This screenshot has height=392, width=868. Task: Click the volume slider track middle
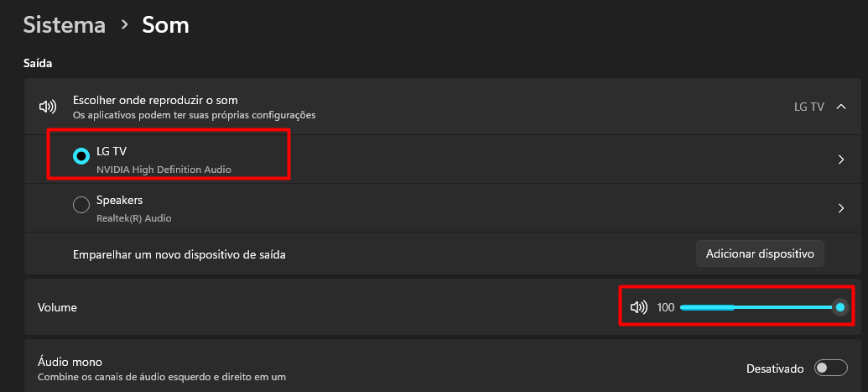(760, 307)
